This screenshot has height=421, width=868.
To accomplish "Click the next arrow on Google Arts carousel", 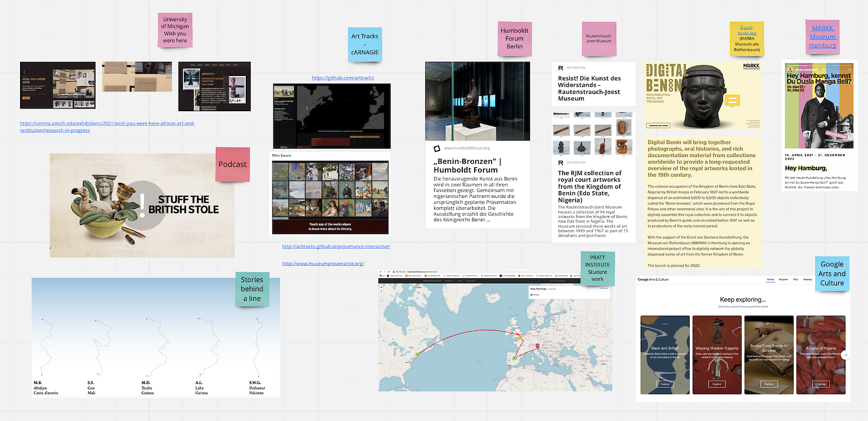I will (x=845, y=355).
